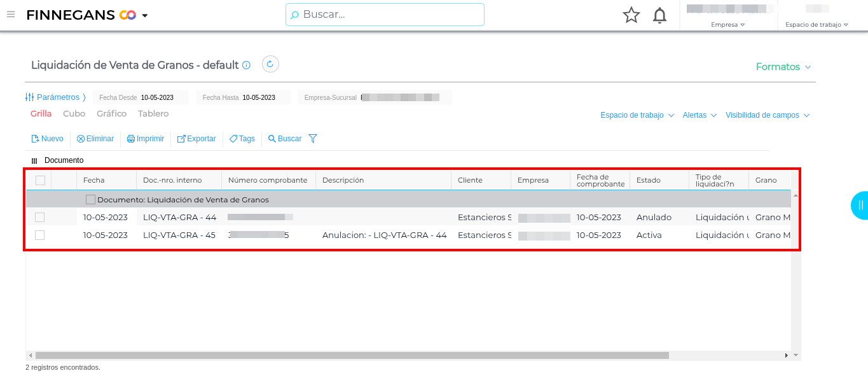The width and height of the screenshot is (868, 378).
Task: Open the Empresa dropdown in the header
Action: [727, 25]
